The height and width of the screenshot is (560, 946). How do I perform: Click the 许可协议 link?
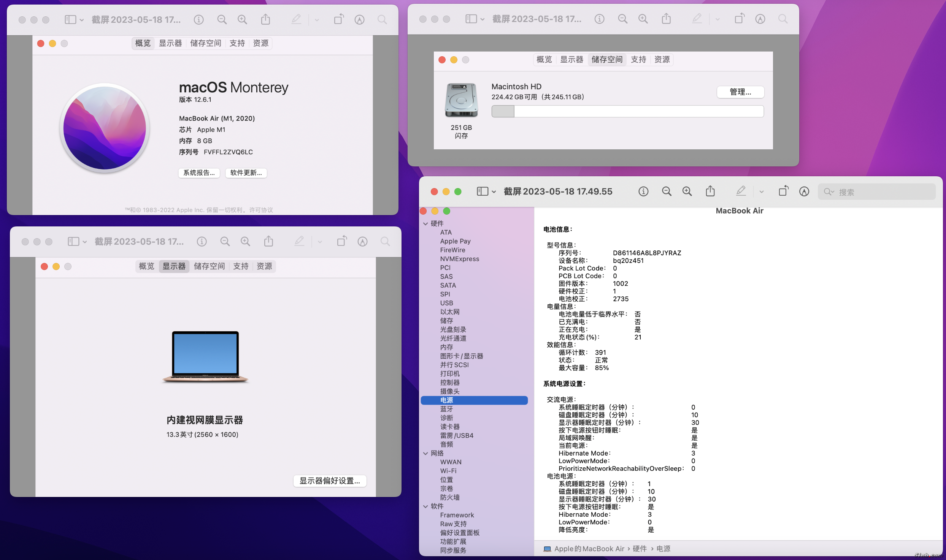261,210
